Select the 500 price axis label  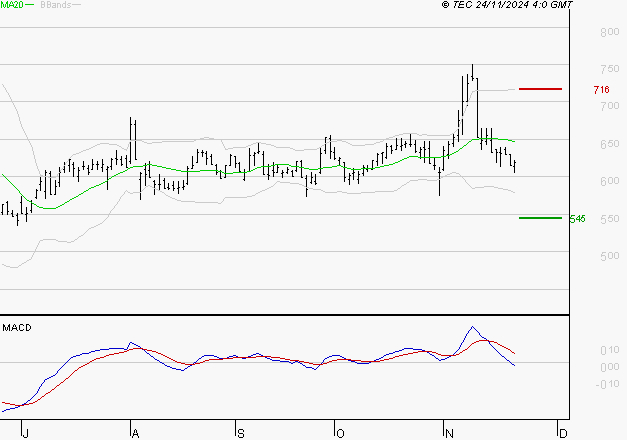coord(610,256)
